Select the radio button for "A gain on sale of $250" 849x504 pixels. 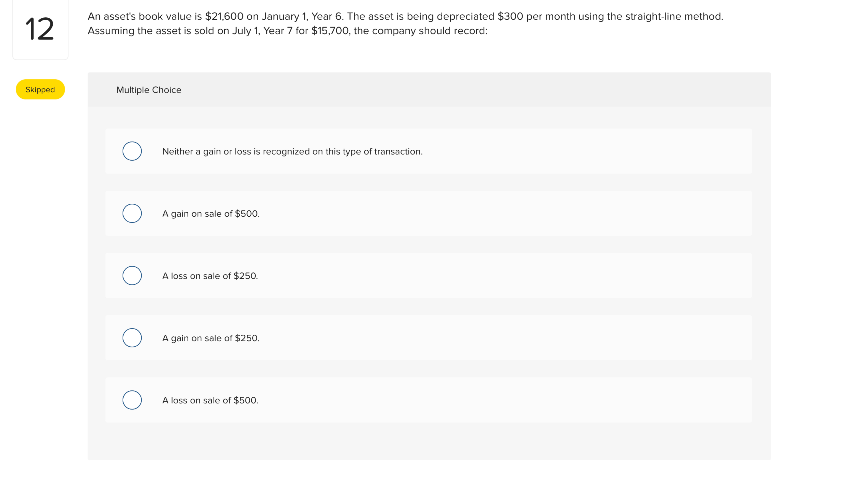pyautogui.click(x=132, y=338)
